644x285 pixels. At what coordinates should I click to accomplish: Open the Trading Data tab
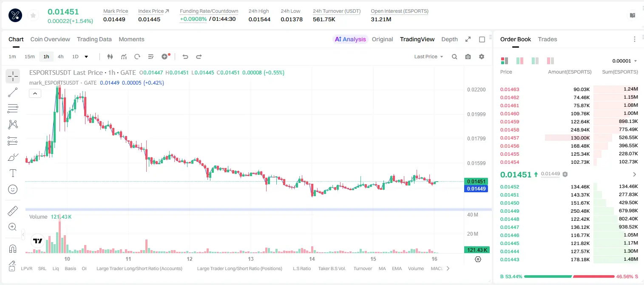[x=94, y=39]
